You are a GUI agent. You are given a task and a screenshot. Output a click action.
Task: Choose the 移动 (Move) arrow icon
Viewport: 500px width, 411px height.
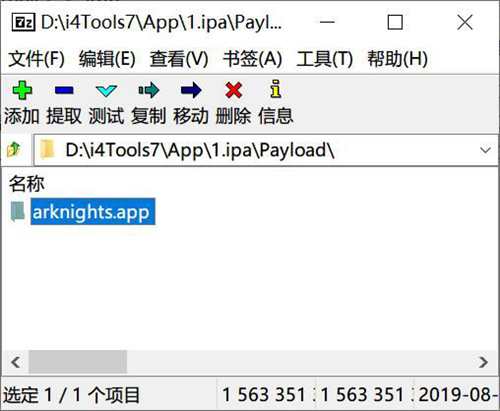[x=191, y=90]
